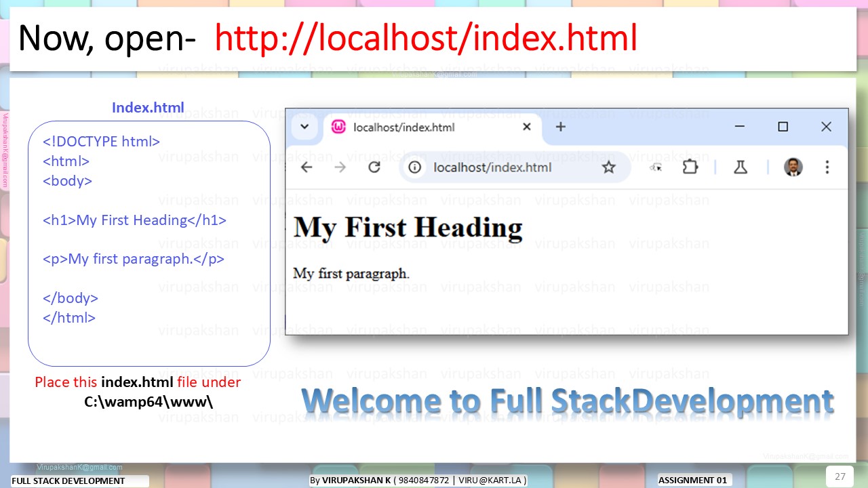The image size is (868, 488).
Task: Open a new browser tab
Action: (x=560, y=127)
